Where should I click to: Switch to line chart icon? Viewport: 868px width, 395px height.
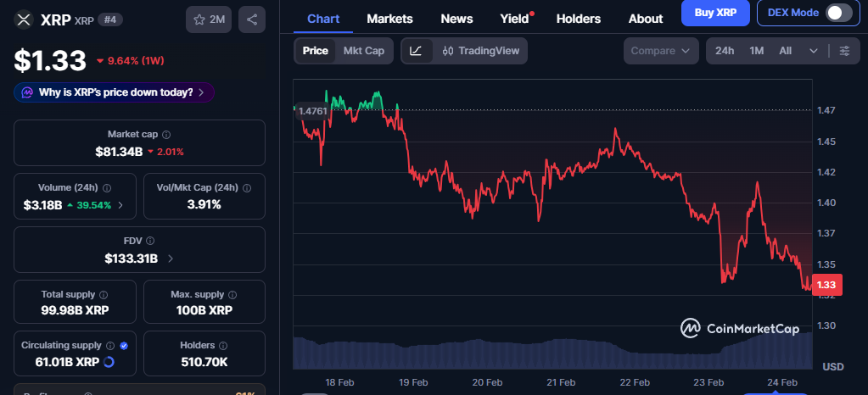(416, 51)
